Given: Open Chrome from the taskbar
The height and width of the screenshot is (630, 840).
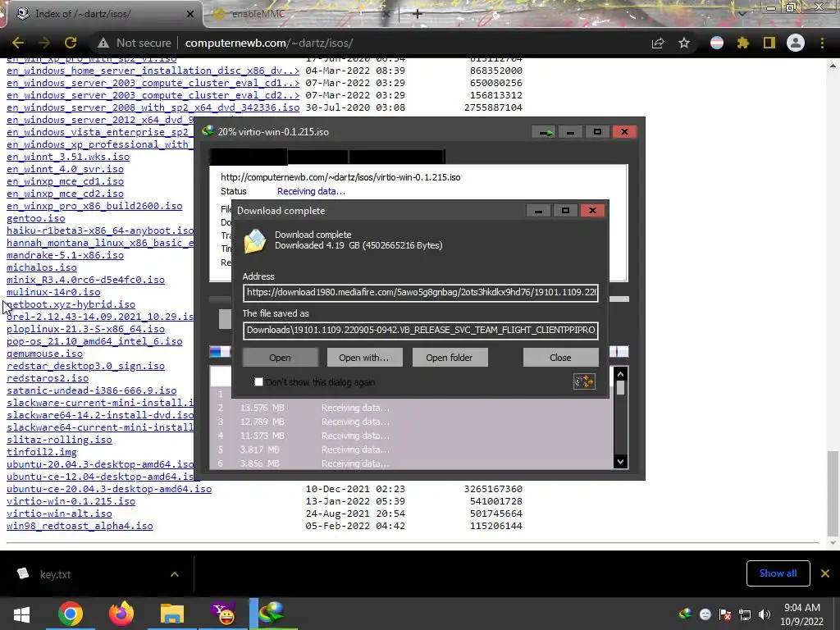Looking at the screenshot, I should click(x=71, y=614).
